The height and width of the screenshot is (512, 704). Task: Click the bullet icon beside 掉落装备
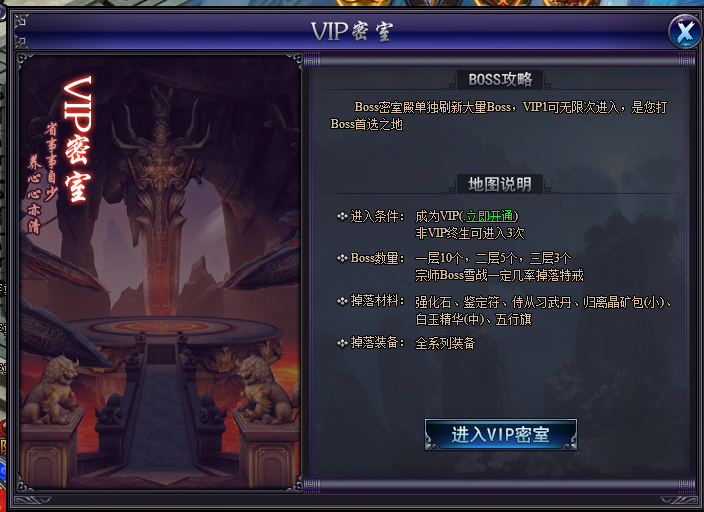pos(342,343)
